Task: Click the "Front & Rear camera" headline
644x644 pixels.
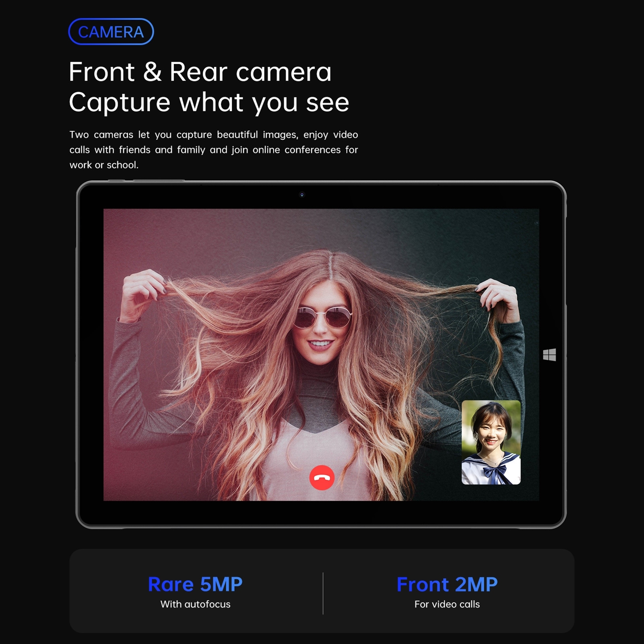Action: click(x=200, y=72)
